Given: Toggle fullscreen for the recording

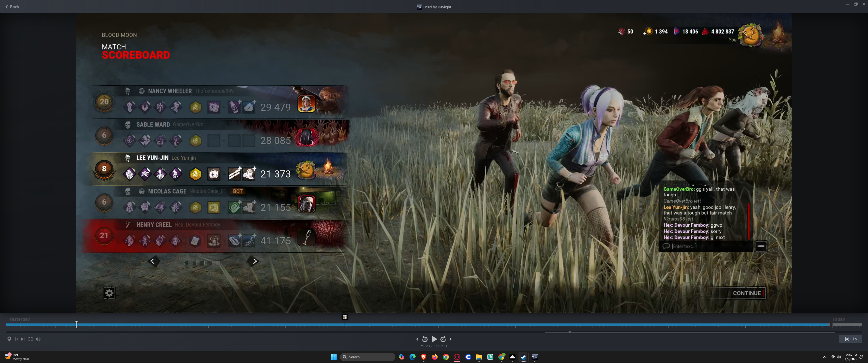Looking at the screenshot, I should (30, 339).
